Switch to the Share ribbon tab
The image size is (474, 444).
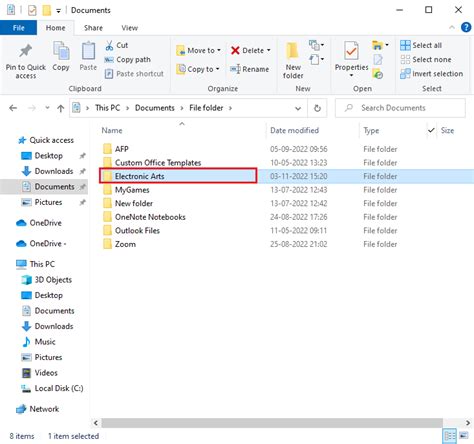[x=93, y=28]
